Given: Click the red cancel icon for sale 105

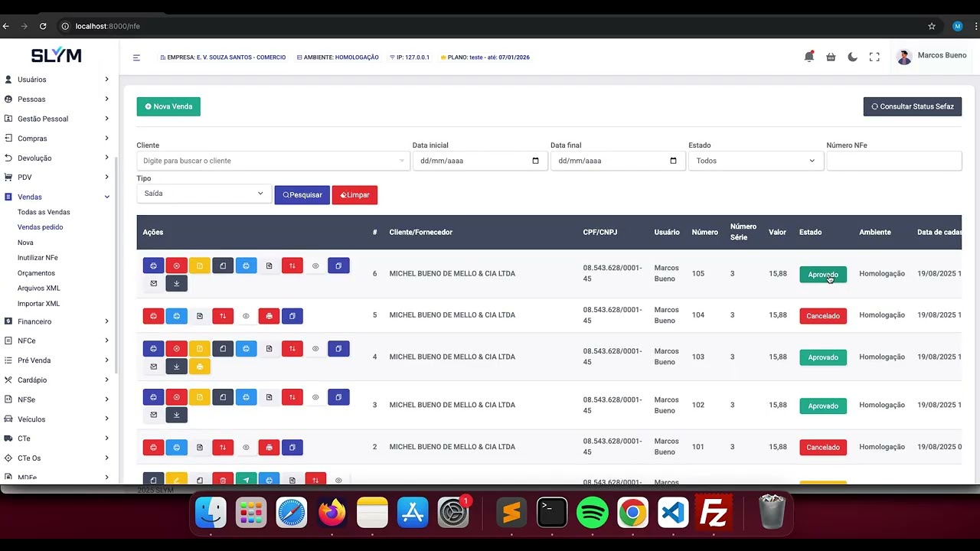Looking at the screenshot, I should point(176,266).
